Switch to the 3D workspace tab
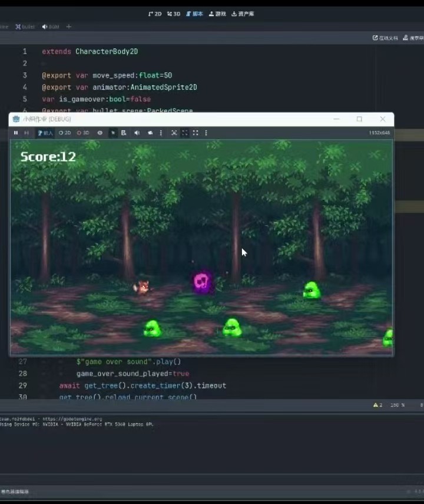424x504 pixels. tap(174, 14)
